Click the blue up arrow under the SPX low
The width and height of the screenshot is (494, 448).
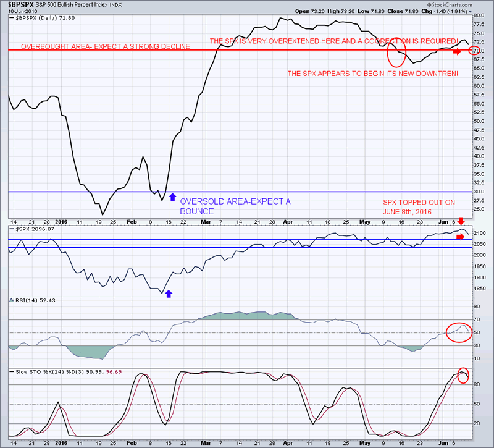coord(169,294)
